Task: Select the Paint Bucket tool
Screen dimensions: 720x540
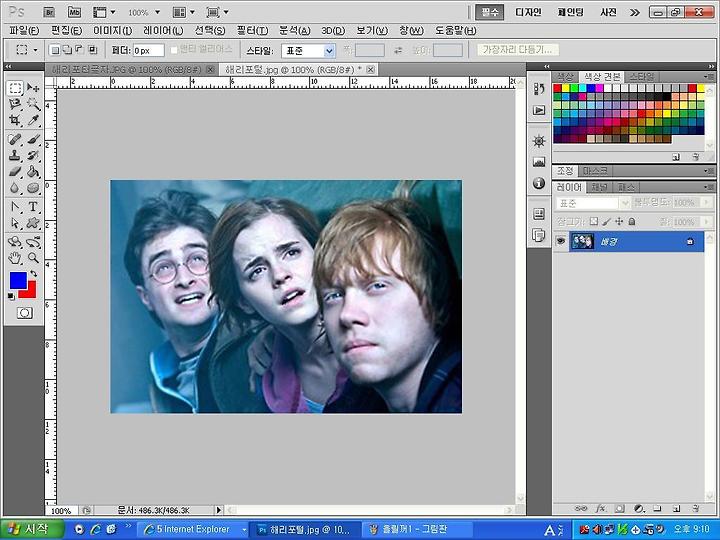Action: [x=33, y=172]
